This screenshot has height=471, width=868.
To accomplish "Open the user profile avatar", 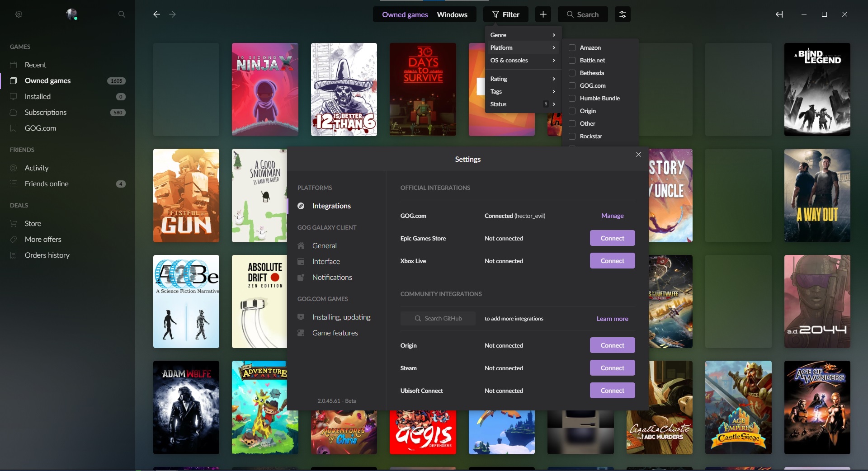I will coord(71,14).
